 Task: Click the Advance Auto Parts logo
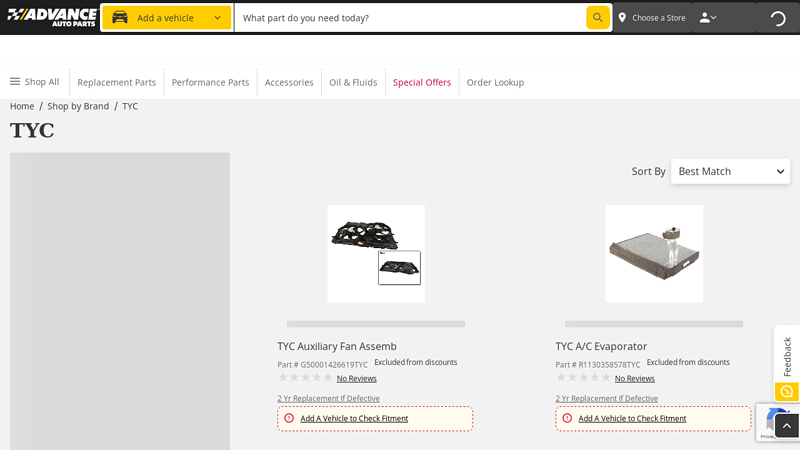click(52, 17)
